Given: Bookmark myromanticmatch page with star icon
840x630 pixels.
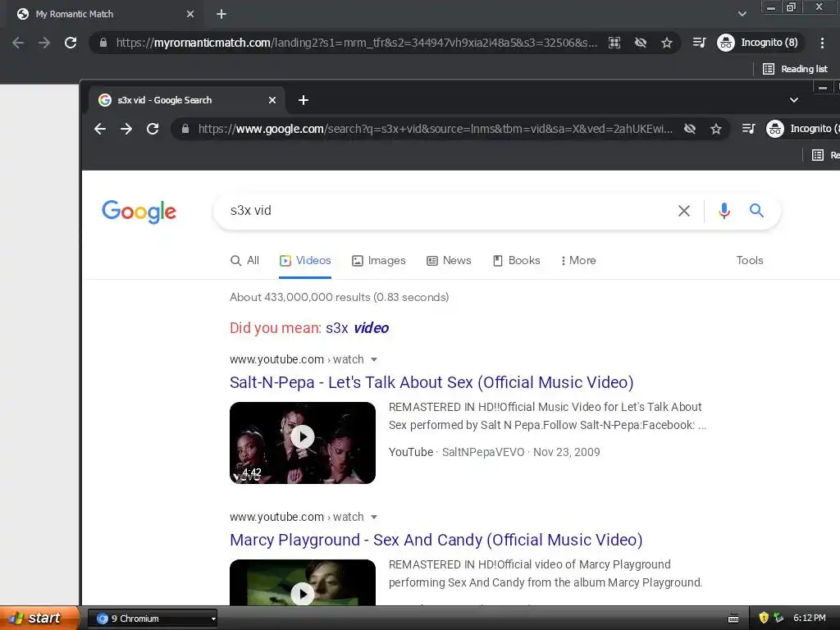Looking at the screenshot, I should point(666,43).
